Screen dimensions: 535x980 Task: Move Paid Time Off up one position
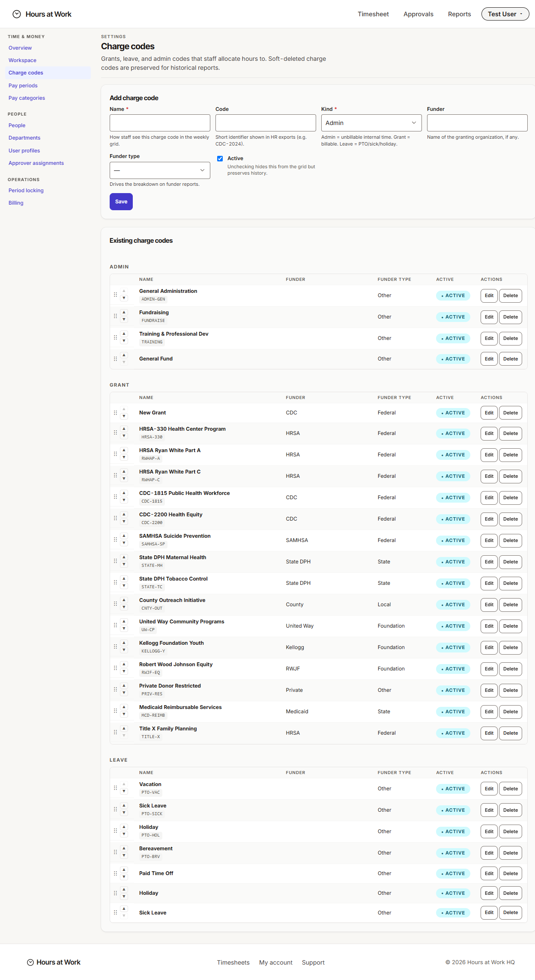click(124, 870)
